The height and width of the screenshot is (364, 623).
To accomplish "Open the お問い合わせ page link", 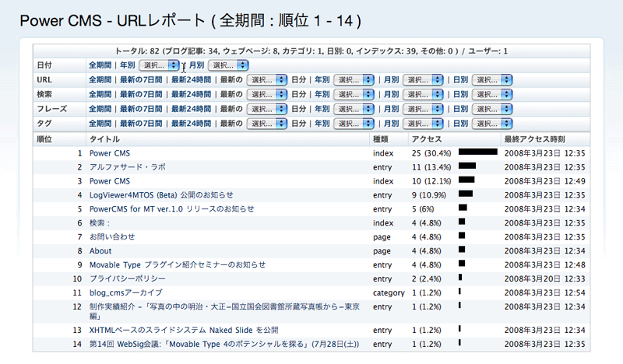I will (x=112, y=237).
